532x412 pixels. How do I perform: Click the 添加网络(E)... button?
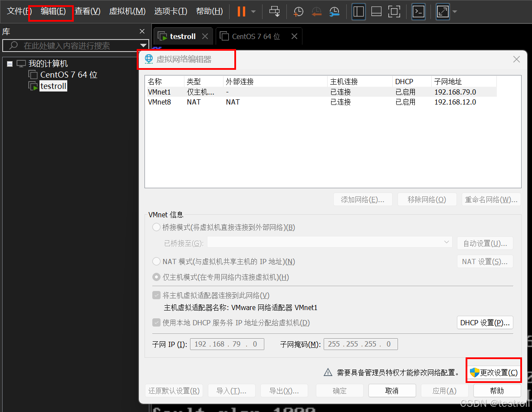tap(363, 199)
